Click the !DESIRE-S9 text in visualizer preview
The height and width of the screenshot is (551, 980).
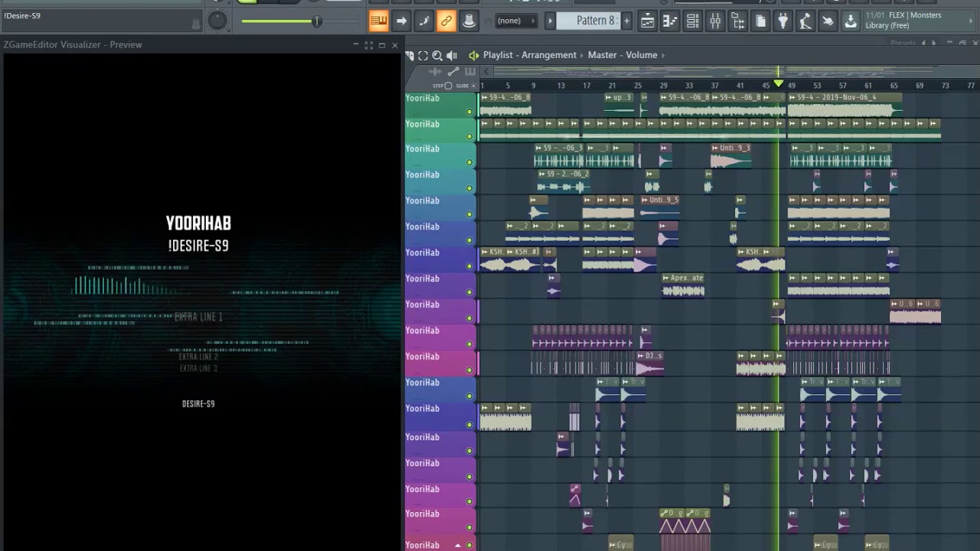click(x=198, y=246)
